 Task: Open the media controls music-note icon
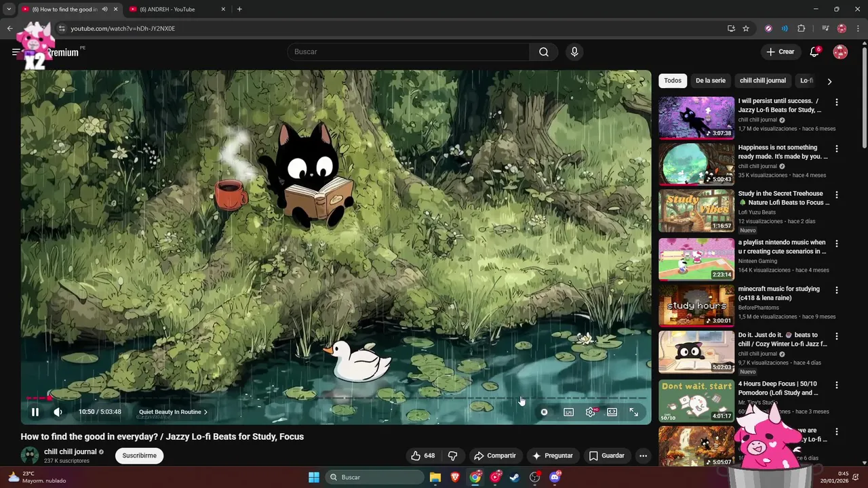pos(825,28)
